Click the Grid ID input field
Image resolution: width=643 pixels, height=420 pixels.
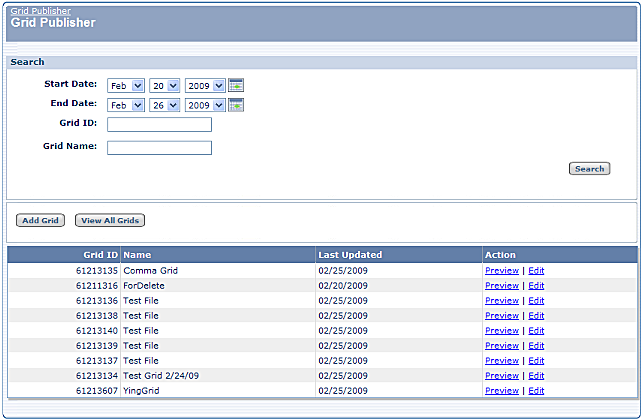(159, 125)
